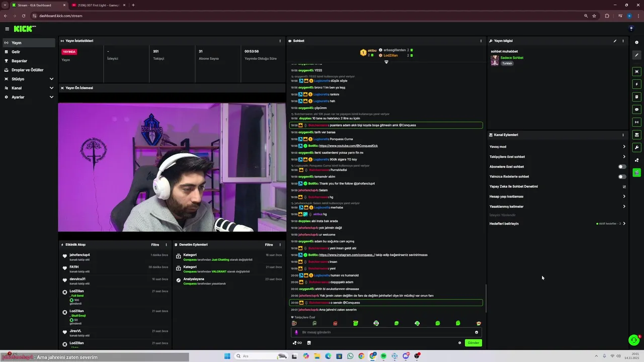Open Hedefleri belirleyin goals
This screenshot has width=644, height=362.
557,224
